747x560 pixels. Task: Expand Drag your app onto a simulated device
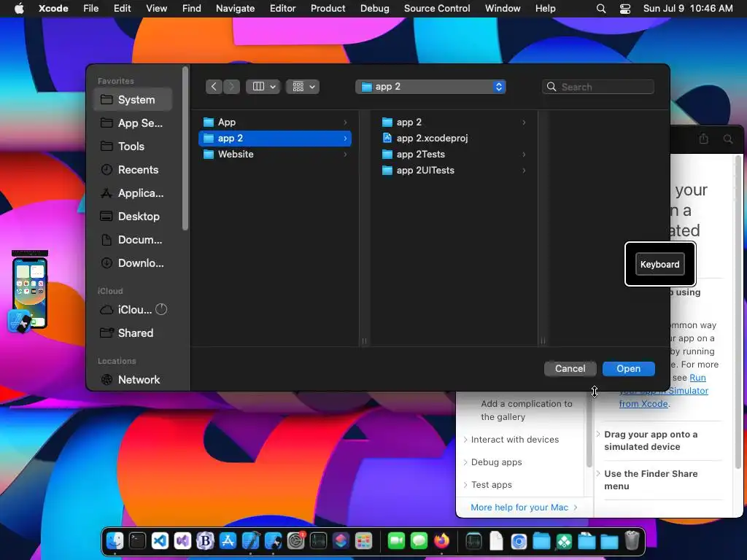point(598,435)
